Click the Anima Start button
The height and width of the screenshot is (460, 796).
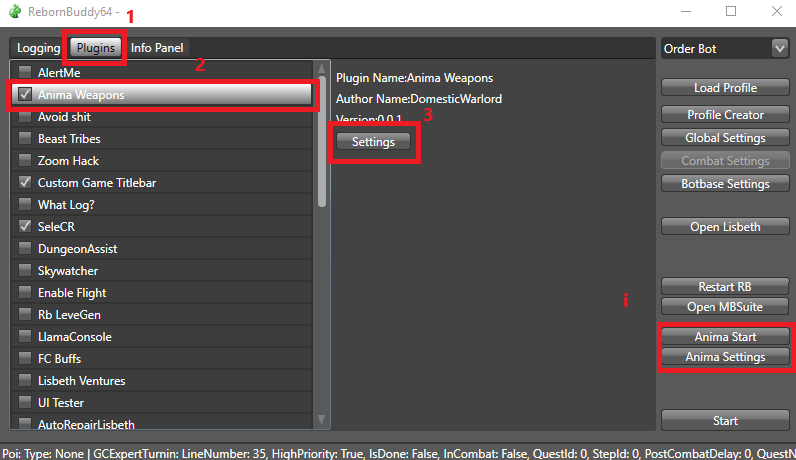(725, 337)
